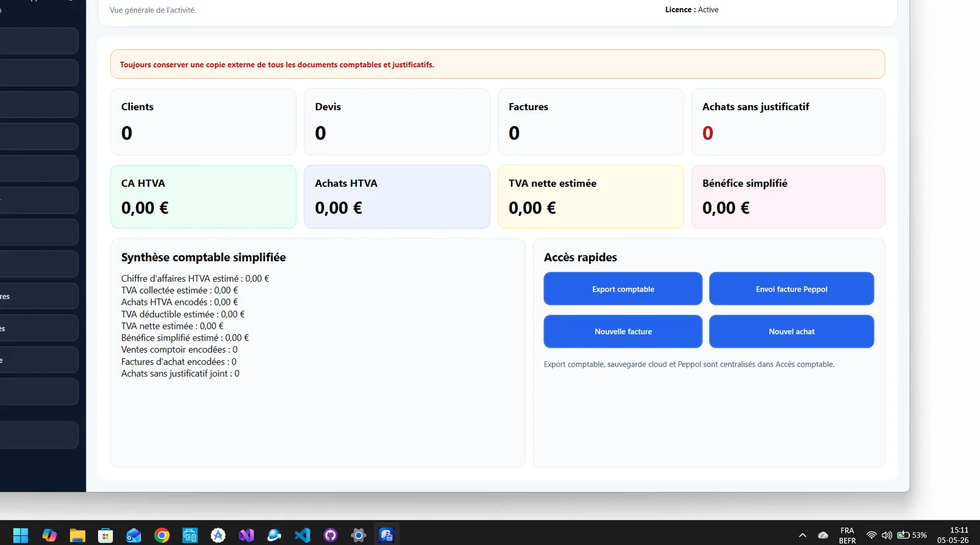Open OneDrive cloud icon in system tray
Viewport: 980px width, 545px height.
[x=823, y=535]
